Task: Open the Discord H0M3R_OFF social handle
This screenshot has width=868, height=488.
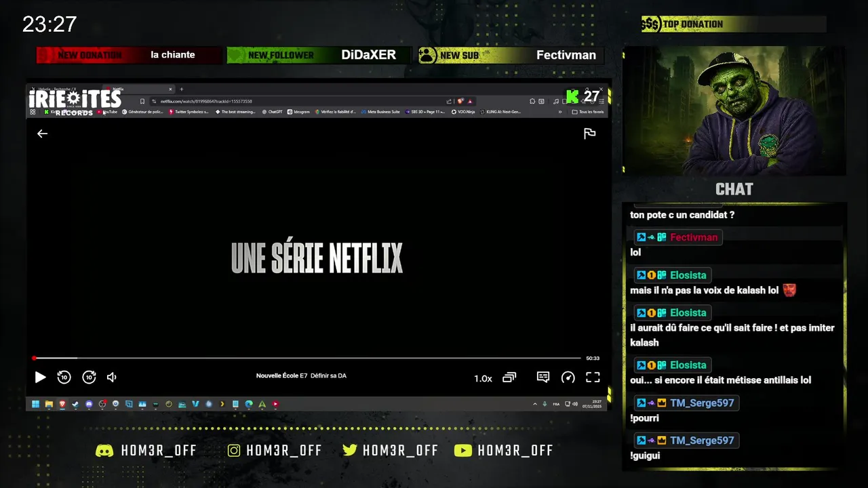Action: (x=146, y=451)
